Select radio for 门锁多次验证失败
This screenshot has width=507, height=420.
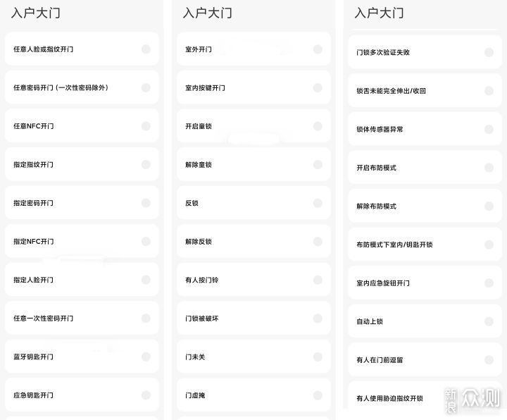click(489, 52)
